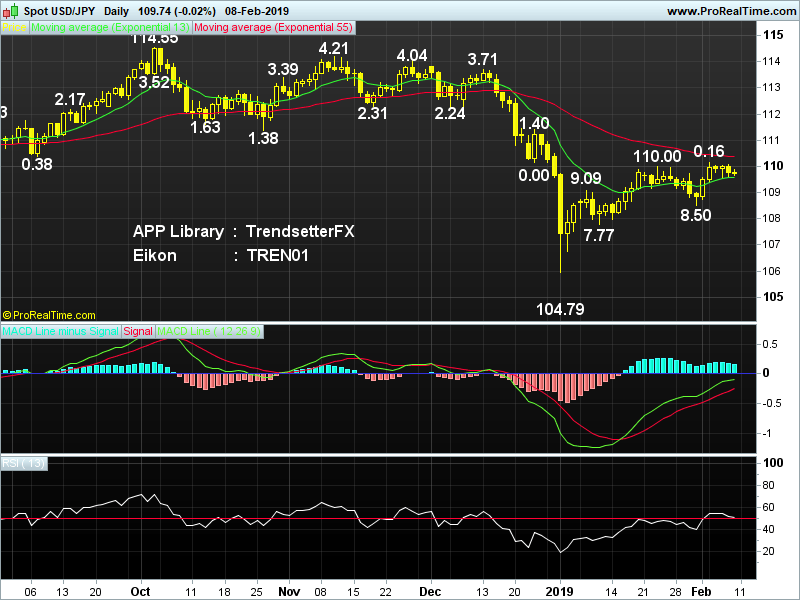This screenshot has width=800, height=600.
Task: Click the Moving average (Exponential 13) legend
Action: coord(110,28)
